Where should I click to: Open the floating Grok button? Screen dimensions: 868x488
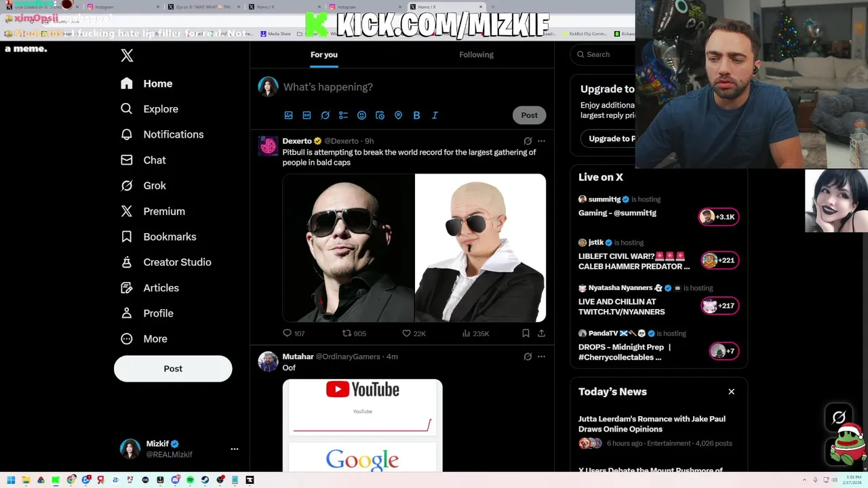coord(839,418)
